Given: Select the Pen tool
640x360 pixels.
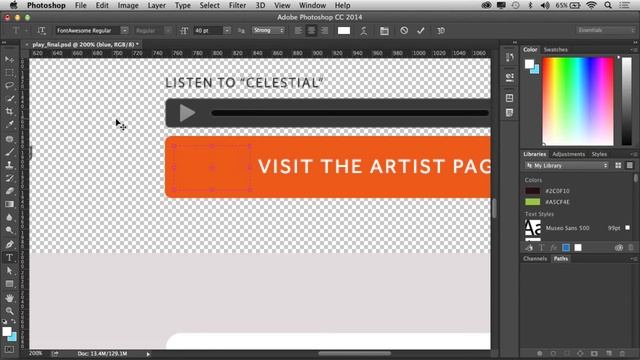Looking at the screenshot, I should coord(9,244).
